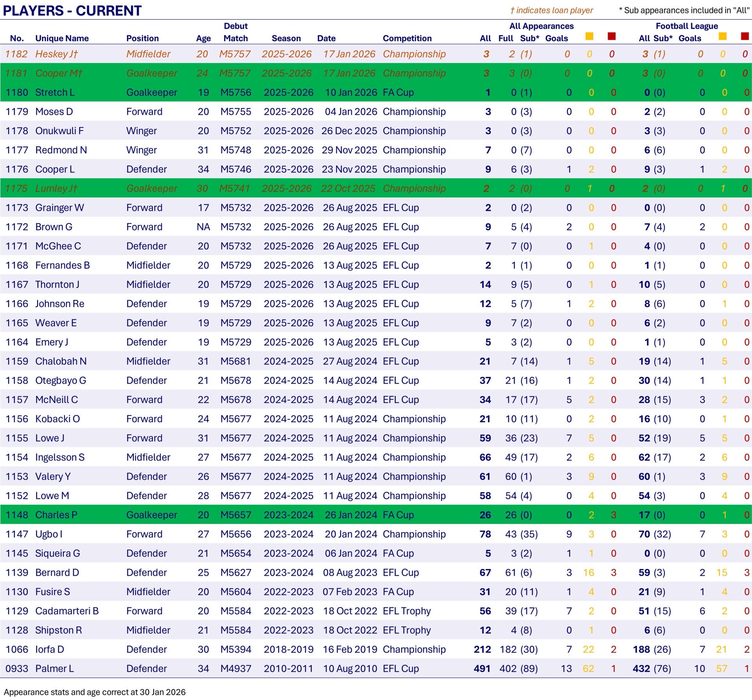This screenshot has width=752, height=700.
Task: Click the Position column header
Action: pyautogui.click(x=142, y=38)
